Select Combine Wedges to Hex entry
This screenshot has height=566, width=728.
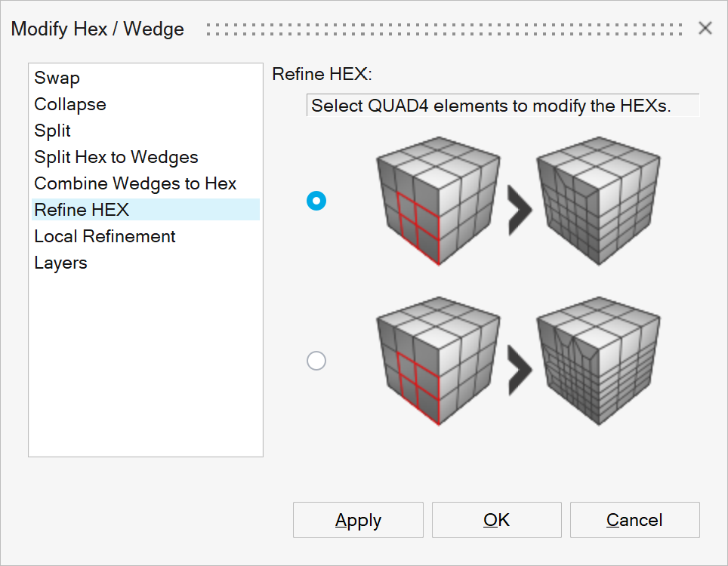coord(135,183)
